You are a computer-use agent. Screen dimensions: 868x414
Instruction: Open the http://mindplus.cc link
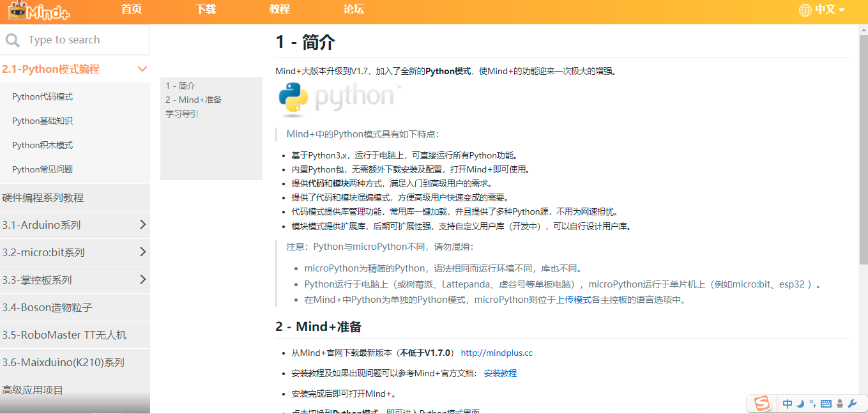click(x=497, y=353)
